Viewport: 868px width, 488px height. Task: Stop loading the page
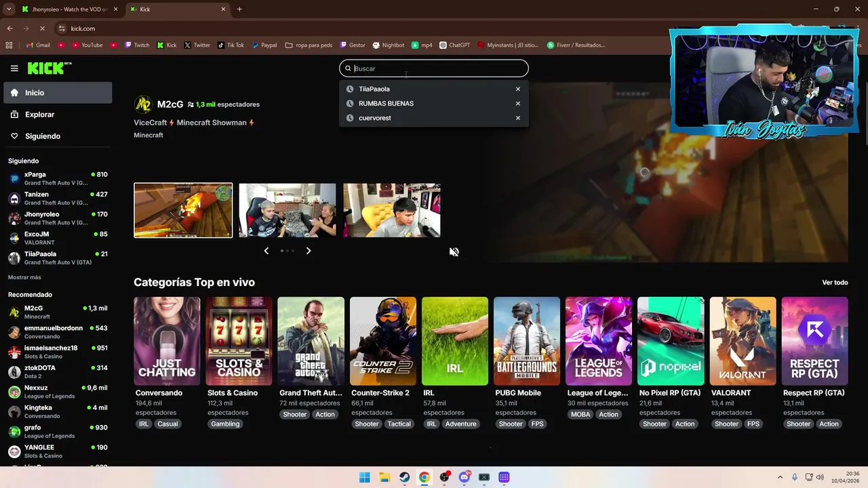pyautogui.click(x=42, y=28)
